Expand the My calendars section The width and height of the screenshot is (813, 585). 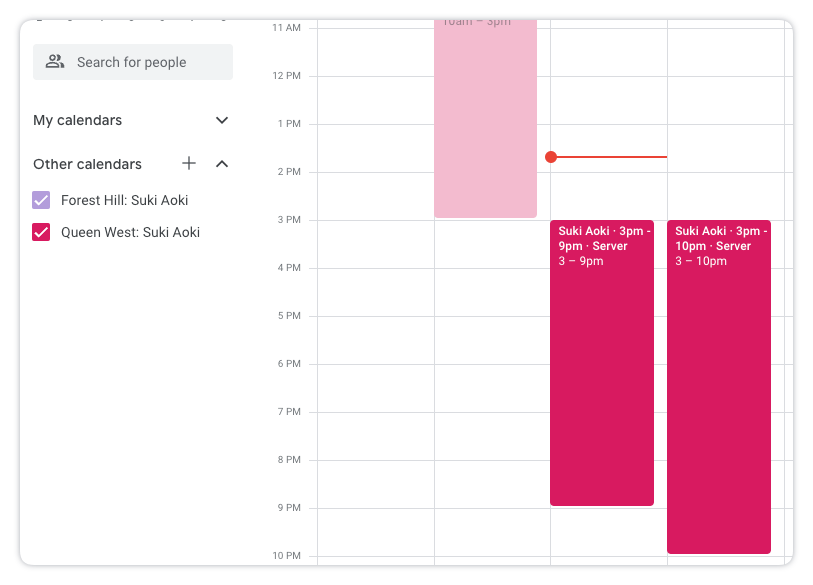coord(222,120)
